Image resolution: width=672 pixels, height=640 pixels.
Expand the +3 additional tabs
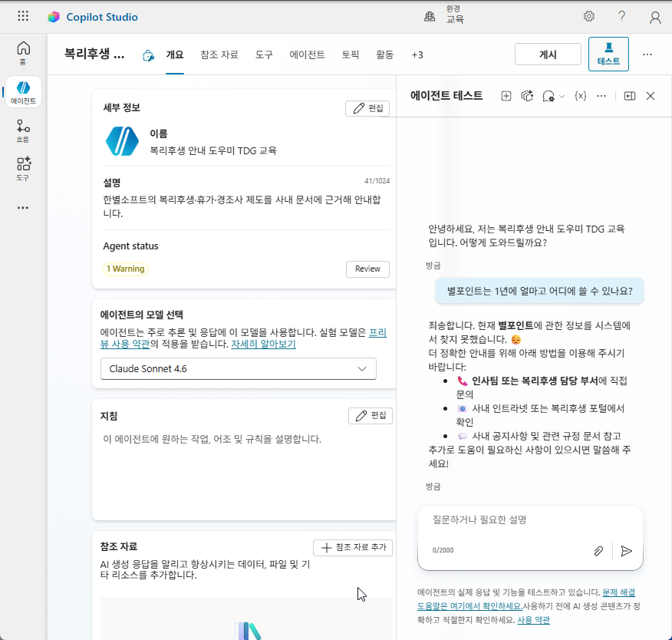tap(417, 55)
